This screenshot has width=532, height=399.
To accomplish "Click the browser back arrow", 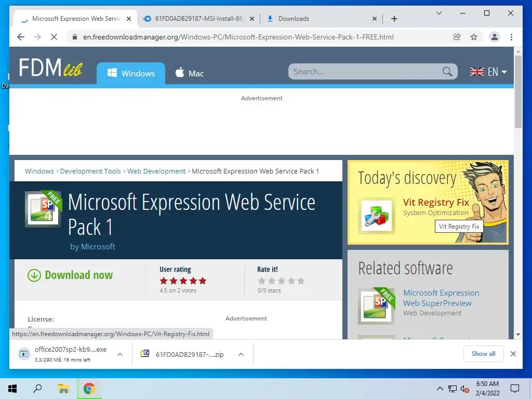I will click(21, 37).
